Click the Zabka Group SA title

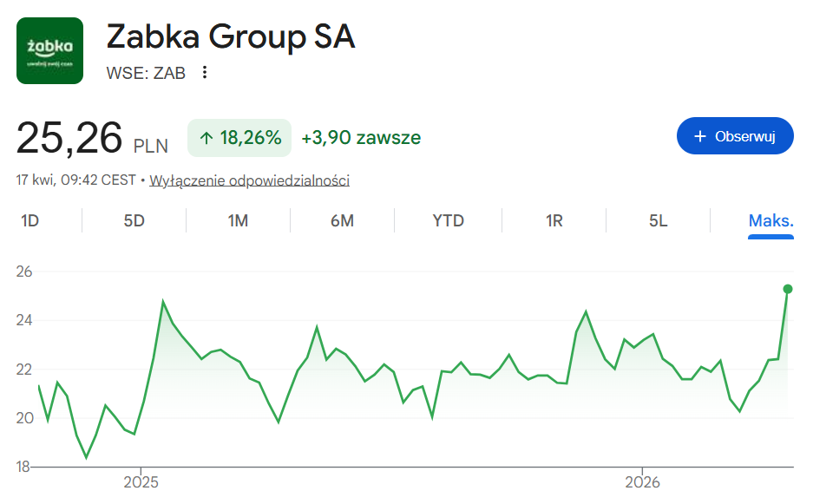click(231, 37)
